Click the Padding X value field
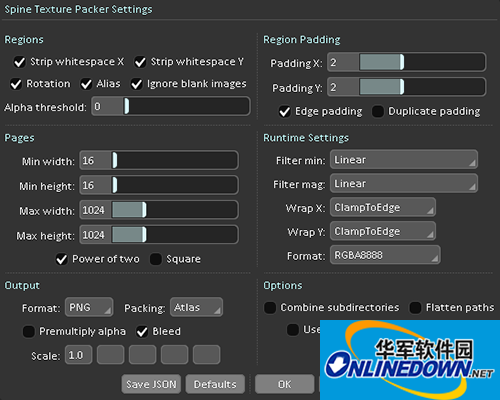This screenshot has width=500, height=400. click(x=343, y=62)
